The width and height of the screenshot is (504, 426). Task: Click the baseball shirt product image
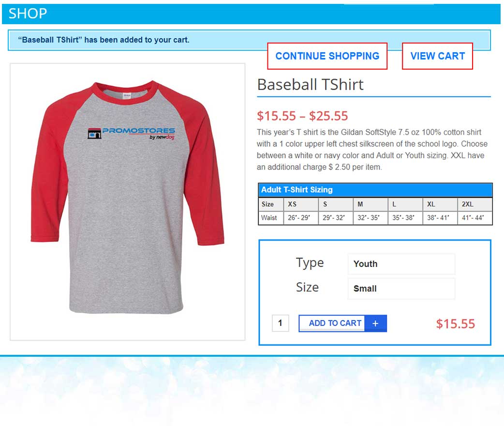click(x=128, y=202)
